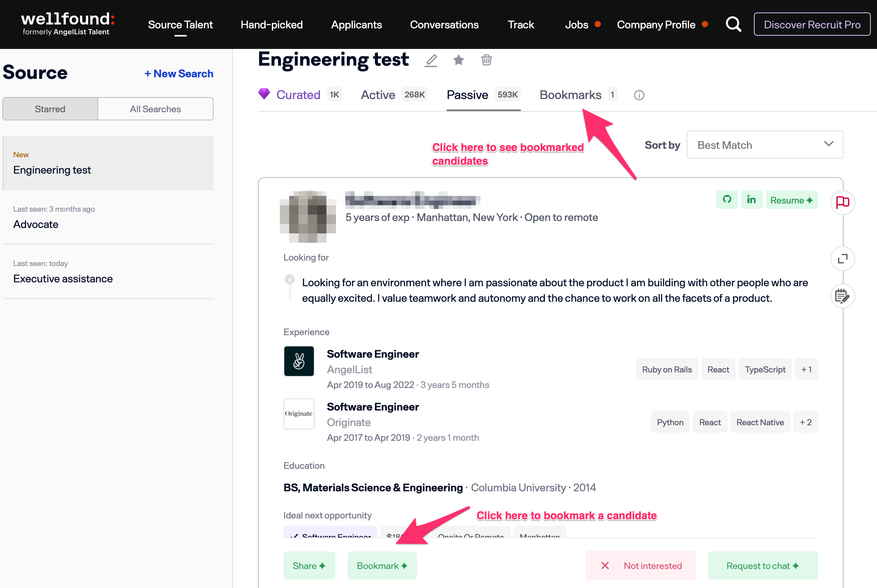The image size is (877, 588).
Task: Click + New Search link
Action: (x=179, y=73)
